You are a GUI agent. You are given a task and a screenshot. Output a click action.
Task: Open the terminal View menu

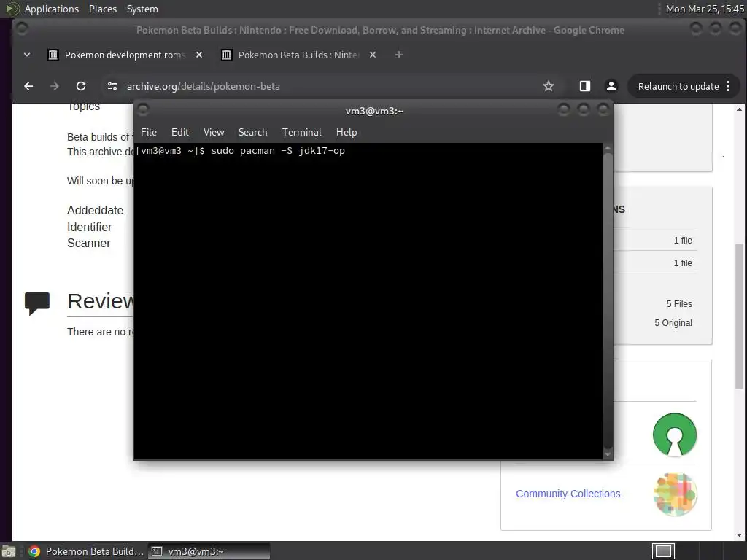tap(214, 133)
